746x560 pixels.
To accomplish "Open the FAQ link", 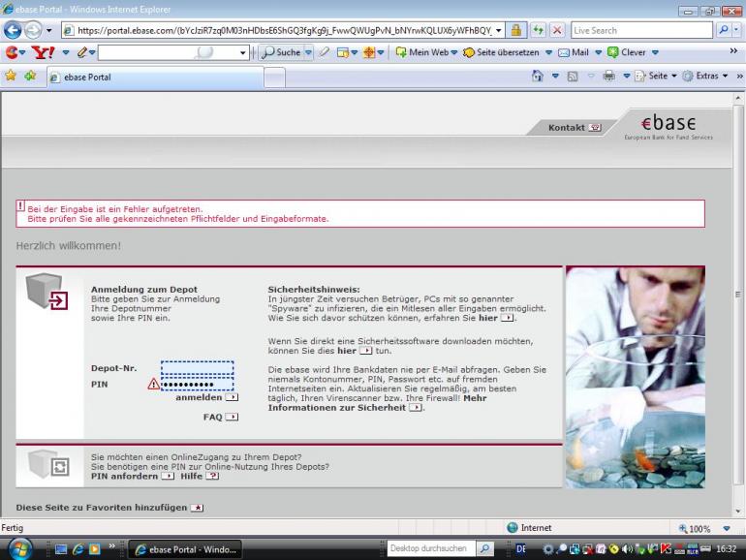I will (221, 417).
